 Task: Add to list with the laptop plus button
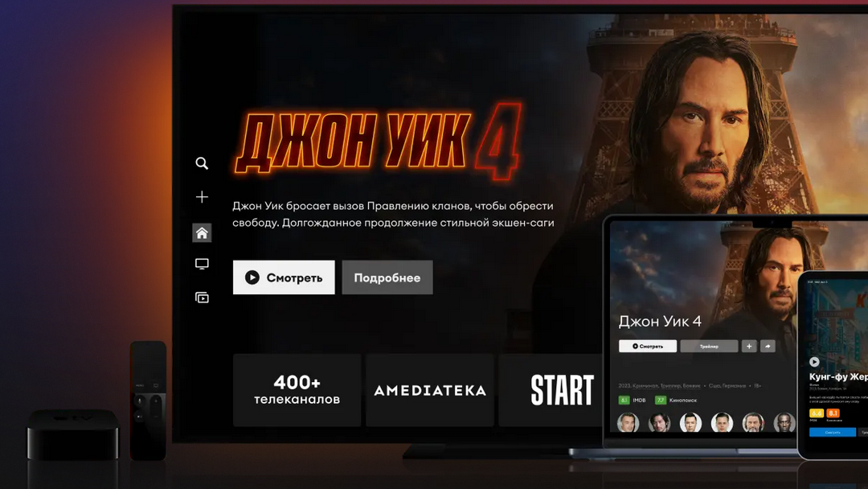click(x=749, y=346)
